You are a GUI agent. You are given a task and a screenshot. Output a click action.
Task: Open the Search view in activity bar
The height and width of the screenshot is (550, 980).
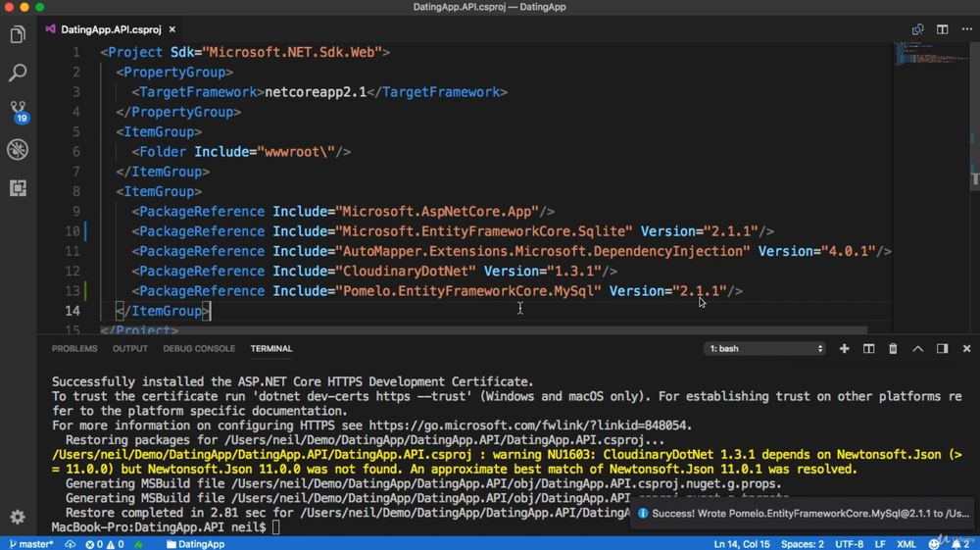pos(18,74)
